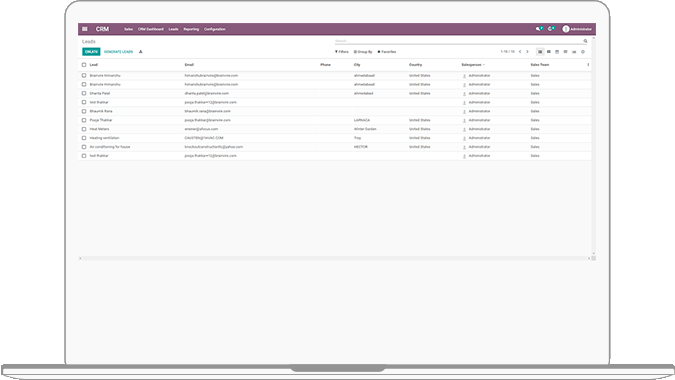Go to next page arrow in pager
675x380 pixels.
point(527,52)
